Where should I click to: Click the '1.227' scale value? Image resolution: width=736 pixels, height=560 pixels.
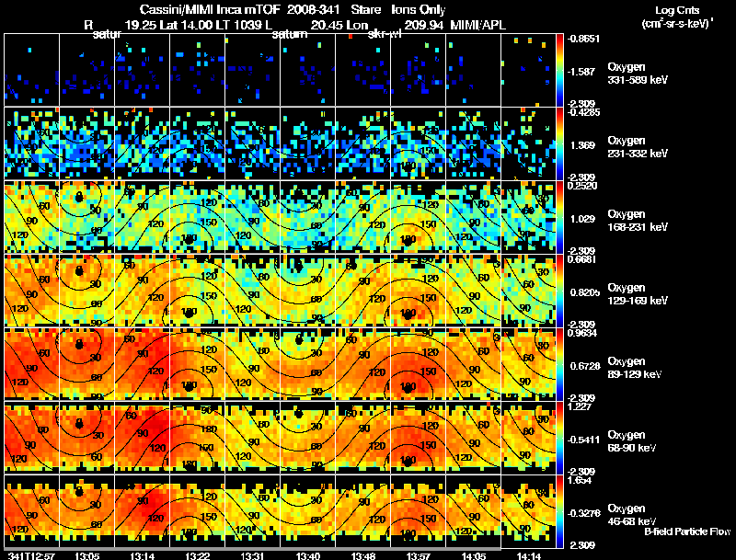(x=580, y=406)
